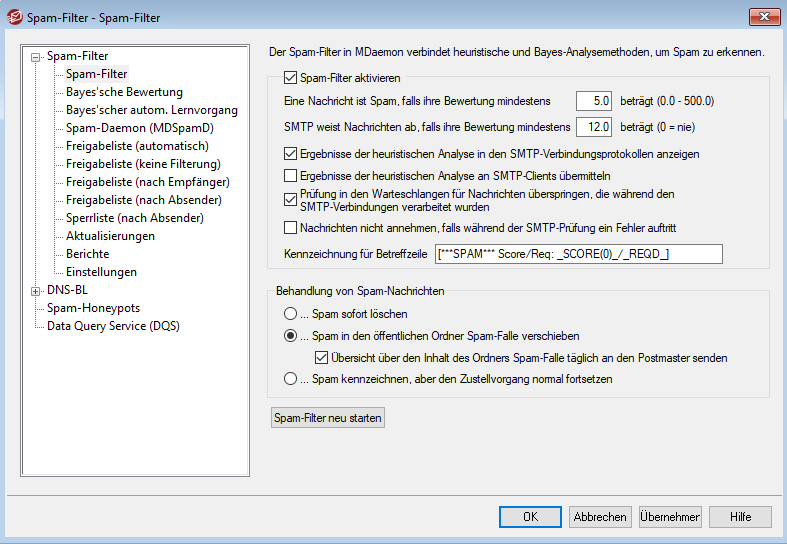The width and height of the screenshot is (787, 544).
Task: Select the Spam sofort löschen option
Action: point(291,315)
